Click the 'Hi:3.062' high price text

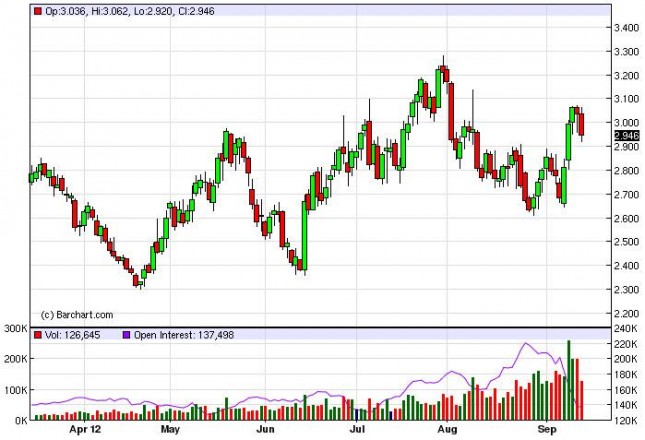110,12
